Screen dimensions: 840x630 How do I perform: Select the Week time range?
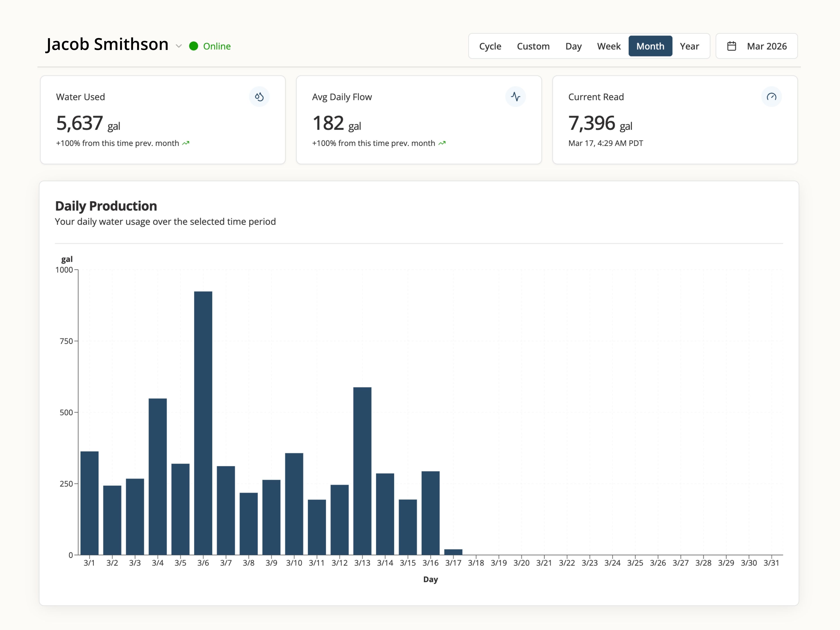(608, 46)
